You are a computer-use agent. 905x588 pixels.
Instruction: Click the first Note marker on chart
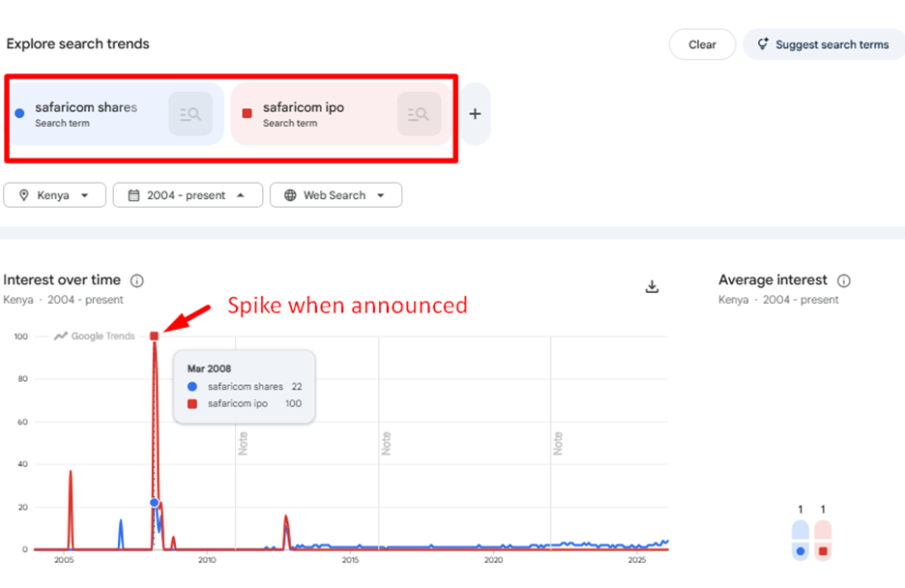(x=243, y=444)
